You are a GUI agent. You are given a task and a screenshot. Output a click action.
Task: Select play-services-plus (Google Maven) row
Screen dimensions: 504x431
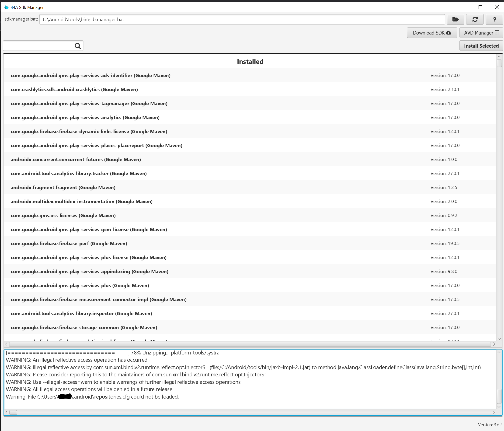pyautogui.click(x=250, y=285)
